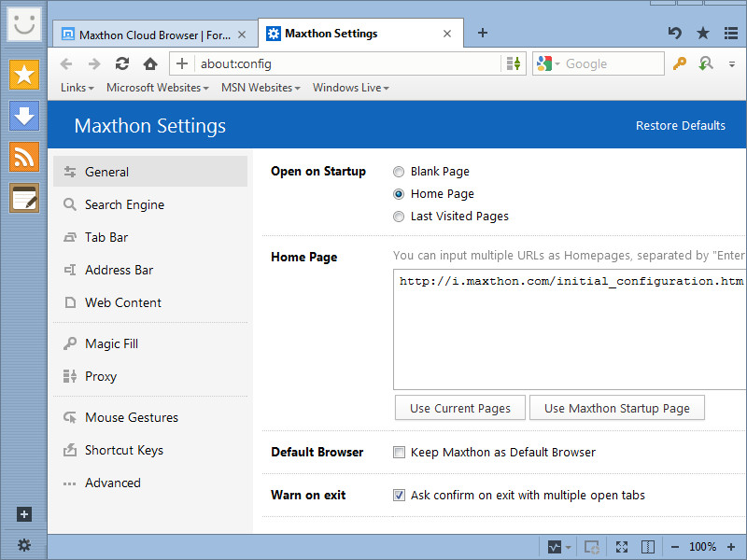Click Restore Defaults

[681, 124]
